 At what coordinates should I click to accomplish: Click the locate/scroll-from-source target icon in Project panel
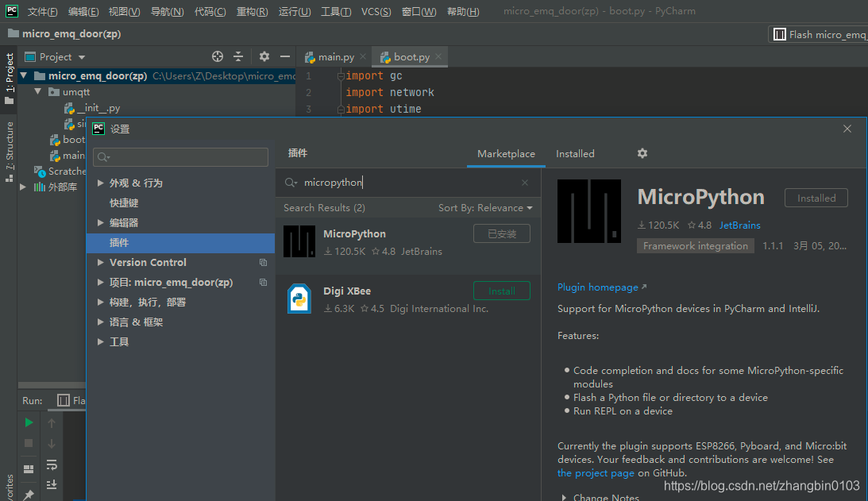(x=218, y=56)
